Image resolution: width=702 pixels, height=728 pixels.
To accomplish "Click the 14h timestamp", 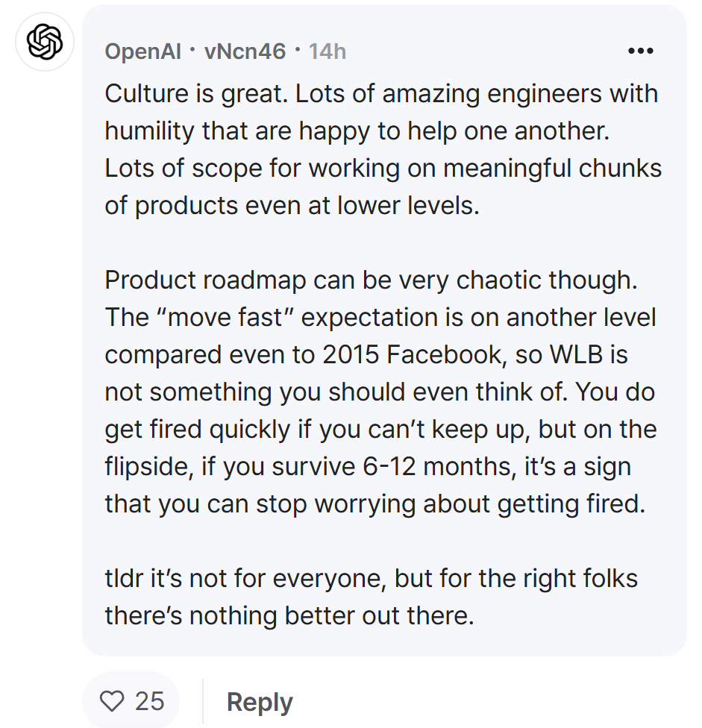I will (x=328, y=51).
